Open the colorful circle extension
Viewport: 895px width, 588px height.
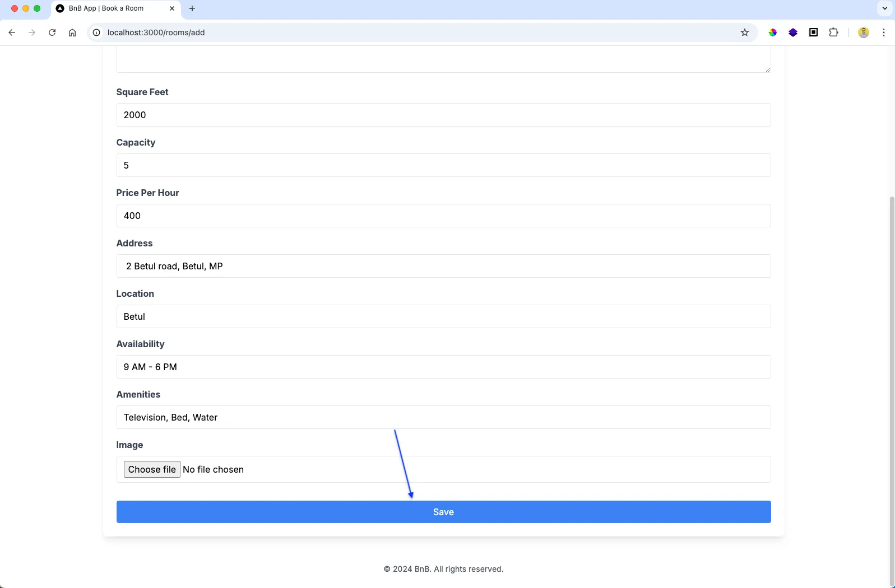click(x=773, y=32)
